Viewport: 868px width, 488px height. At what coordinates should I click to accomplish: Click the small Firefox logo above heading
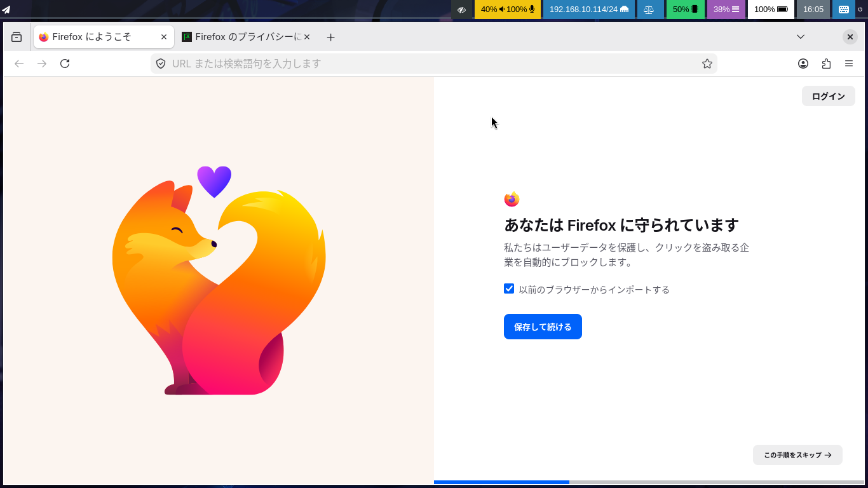tap(512, 200)
